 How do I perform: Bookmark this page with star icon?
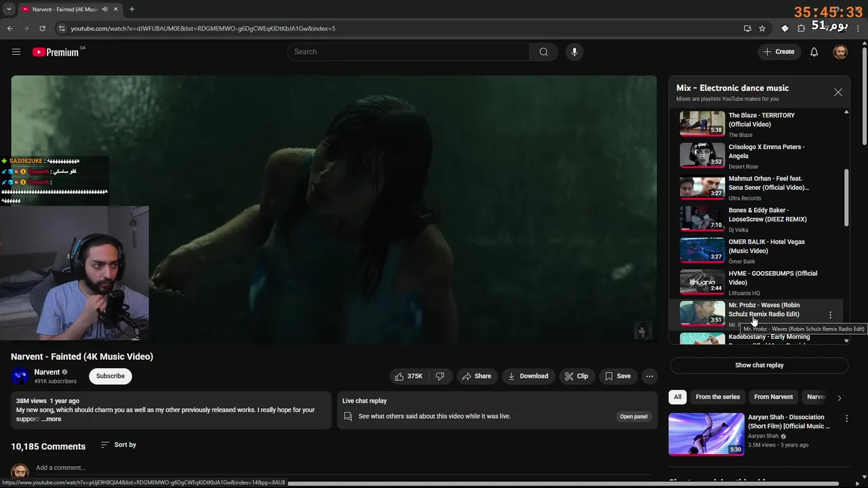762,28
